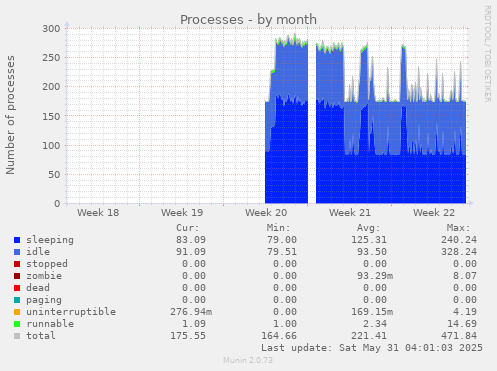Click total average value 221.41
This screenshot has width=497, height=371.
pos(369,336)
